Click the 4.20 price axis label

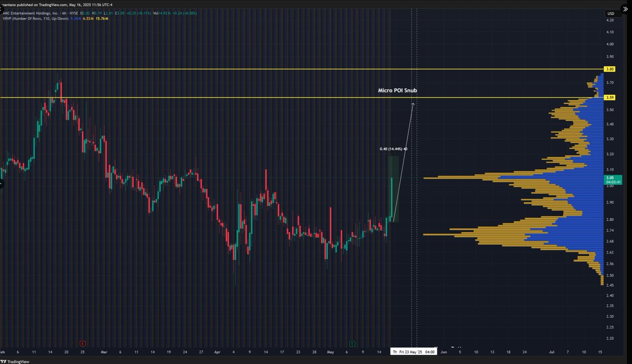(610, 20)
